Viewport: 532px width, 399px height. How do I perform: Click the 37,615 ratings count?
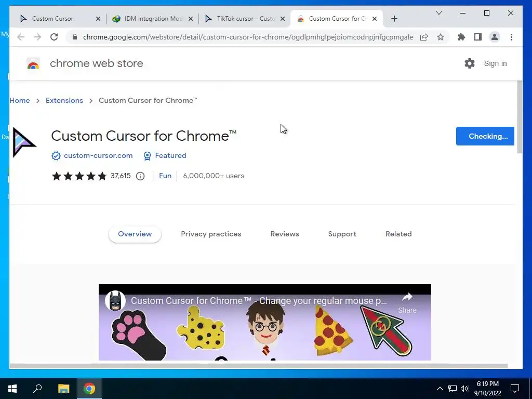(x=121, y=176)
